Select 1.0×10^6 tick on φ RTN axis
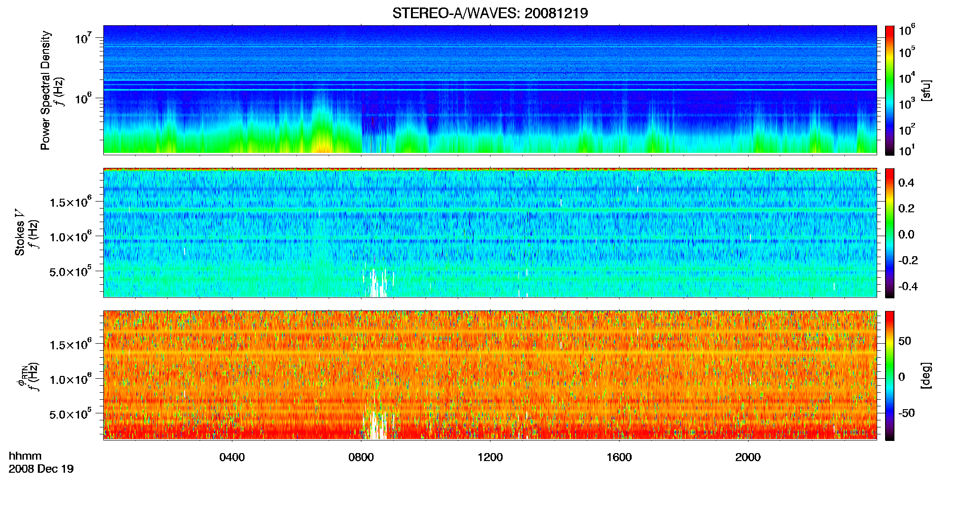980x505 pixels. pos(70,379)
